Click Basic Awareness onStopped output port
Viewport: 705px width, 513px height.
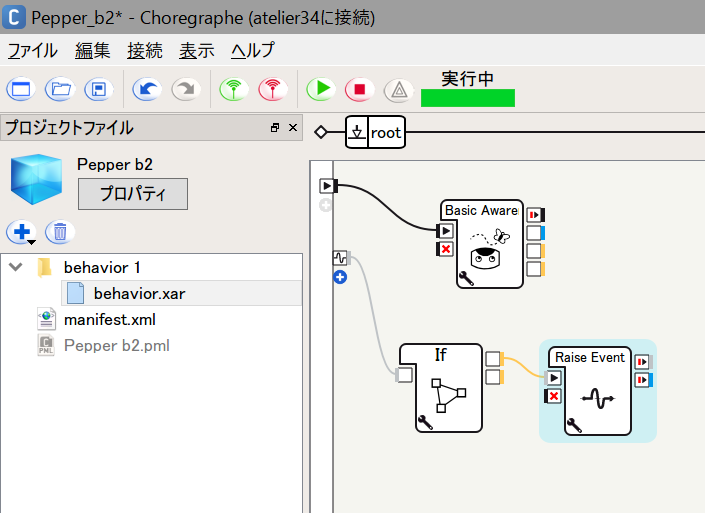[535, 215]
